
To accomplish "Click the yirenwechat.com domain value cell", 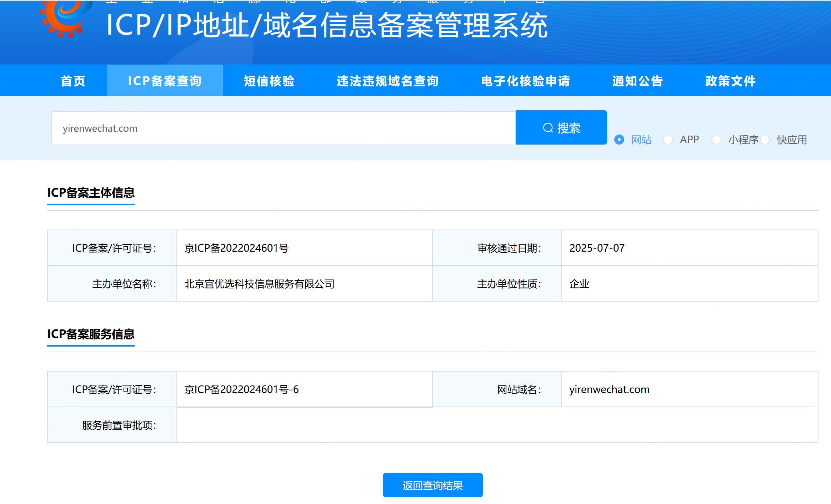I will coord(609,389).
